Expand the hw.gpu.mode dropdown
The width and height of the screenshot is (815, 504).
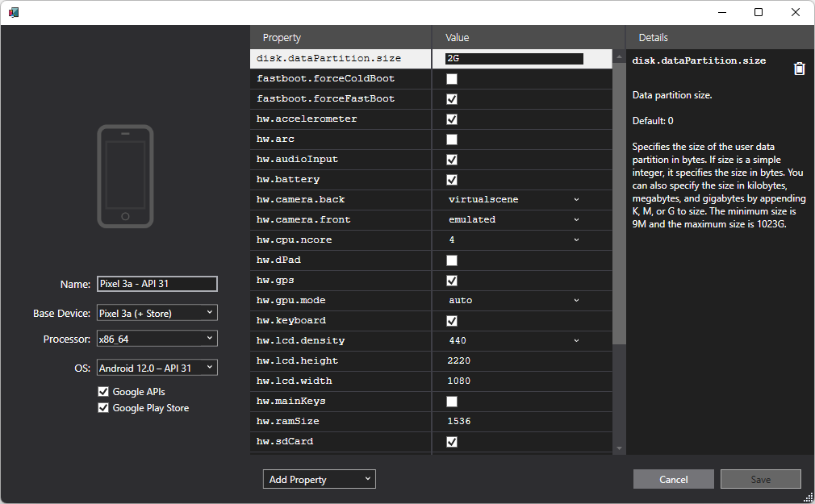click(x=514, y=300)
